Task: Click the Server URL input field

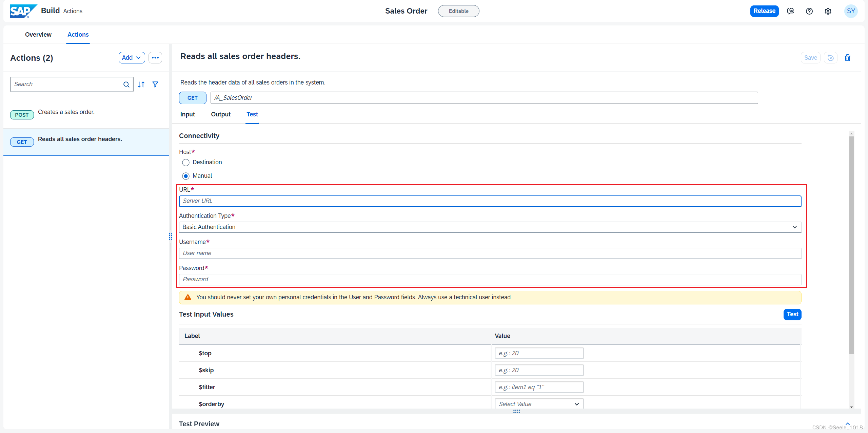Action: pos(490,201)
